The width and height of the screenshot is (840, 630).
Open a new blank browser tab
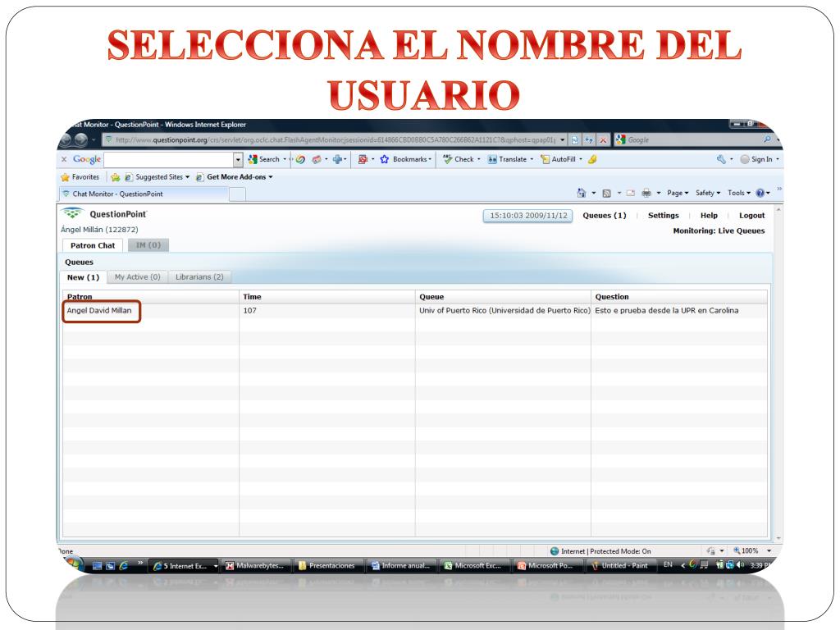[237, 194]
